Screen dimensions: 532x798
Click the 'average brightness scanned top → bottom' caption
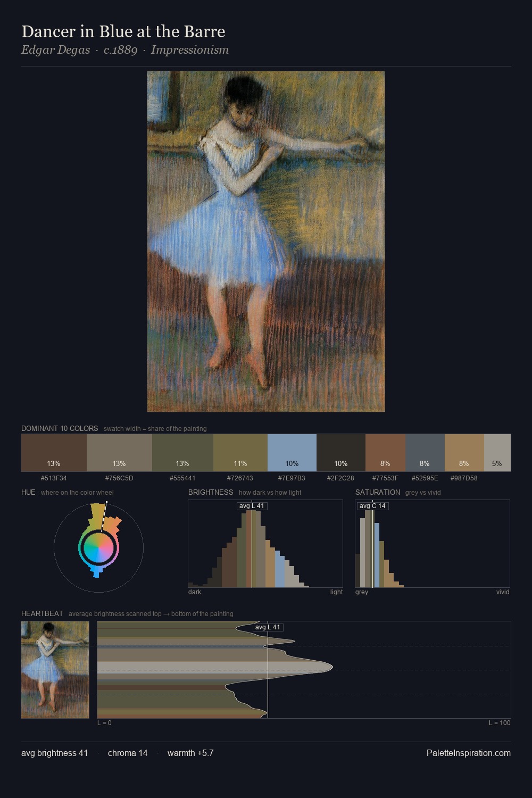coord(151,614)
